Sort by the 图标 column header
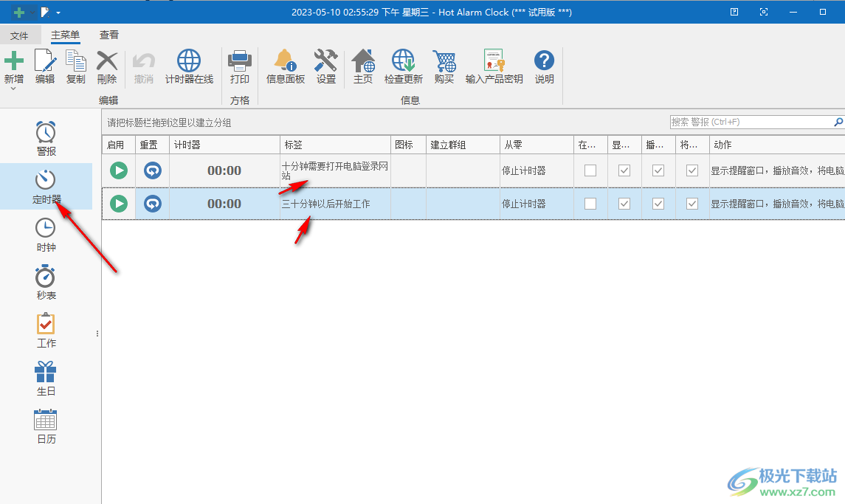 [409, 145]
